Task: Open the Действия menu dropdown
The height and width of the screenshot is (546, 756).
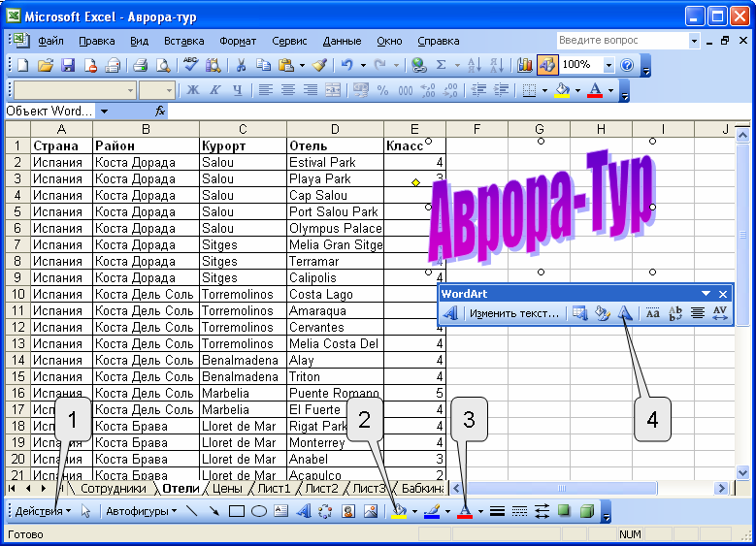Action: pyautogui.click(x=43, y=511)
